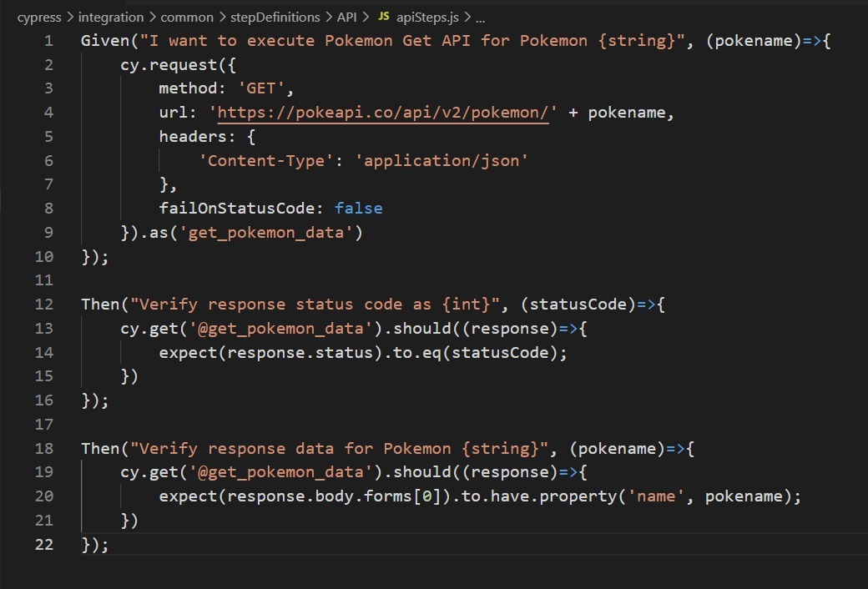Open the integration breadcrumb segment
Screen dimensions: 868x589
[x=111, y=18]
